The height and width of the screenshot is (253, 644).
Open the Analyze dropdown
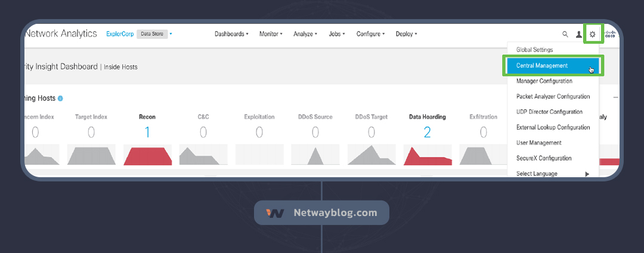(x=305, y=34)
